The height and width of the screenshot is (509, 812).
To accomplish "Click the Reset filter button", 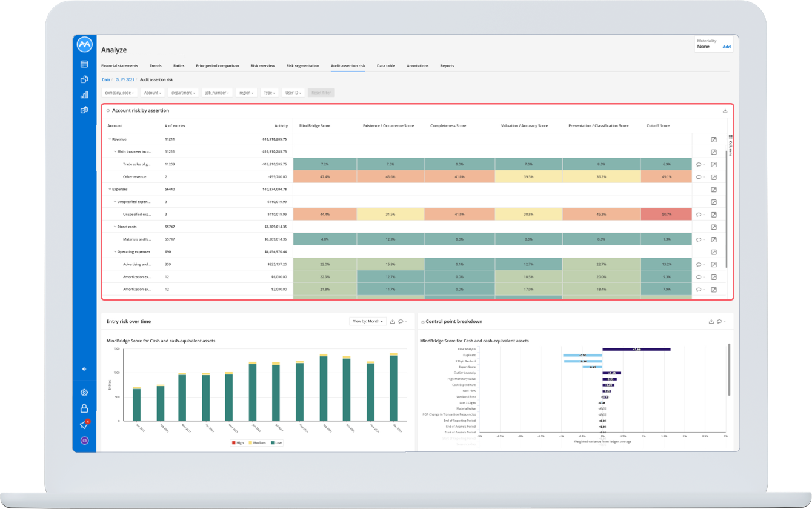I will [x=321, y=93].
